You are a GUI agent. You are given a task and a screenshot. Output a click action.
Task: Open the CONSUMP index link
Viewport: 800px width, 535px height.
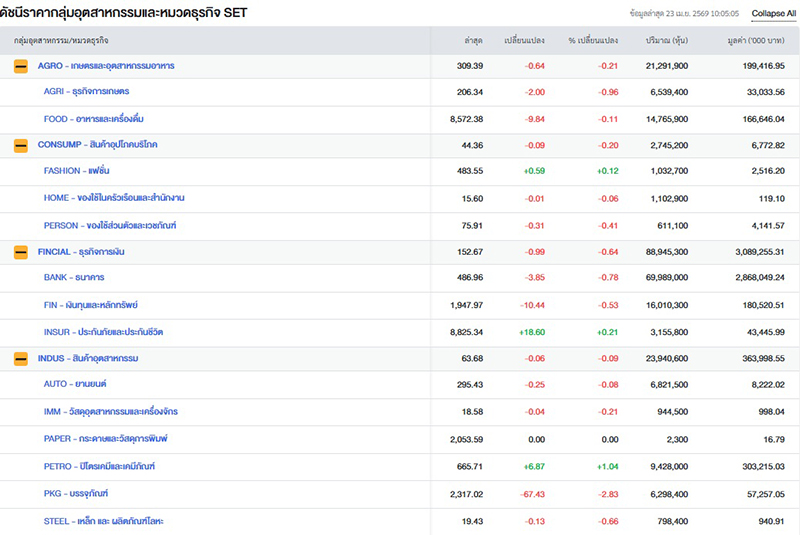pos(97,145)
